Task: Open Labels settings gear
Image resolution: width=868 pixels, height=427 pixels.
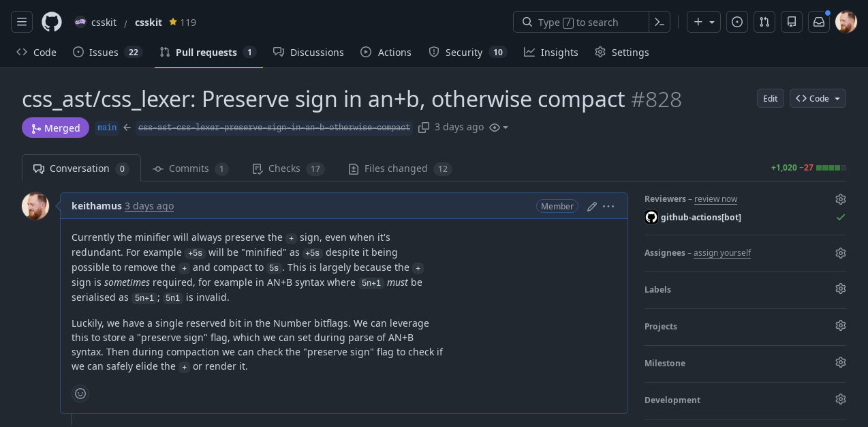Action: pos(841,289)
